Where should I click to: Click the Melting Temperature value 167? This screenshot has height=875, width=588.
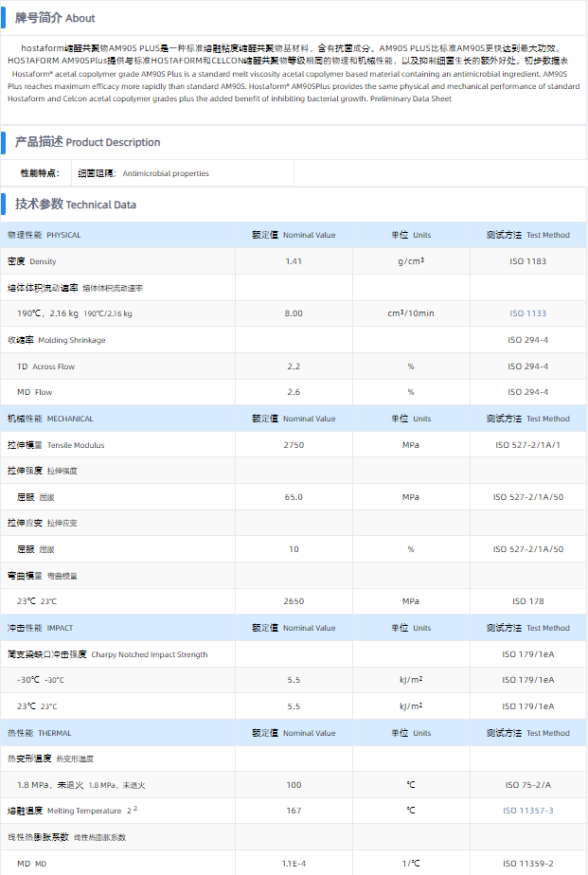click(294, 811)
